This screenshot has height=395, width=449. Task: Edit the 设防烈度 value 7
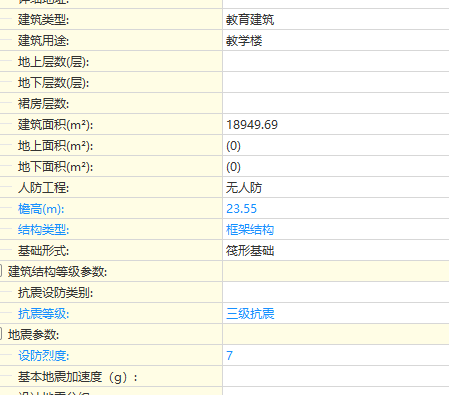coord(336,355)
